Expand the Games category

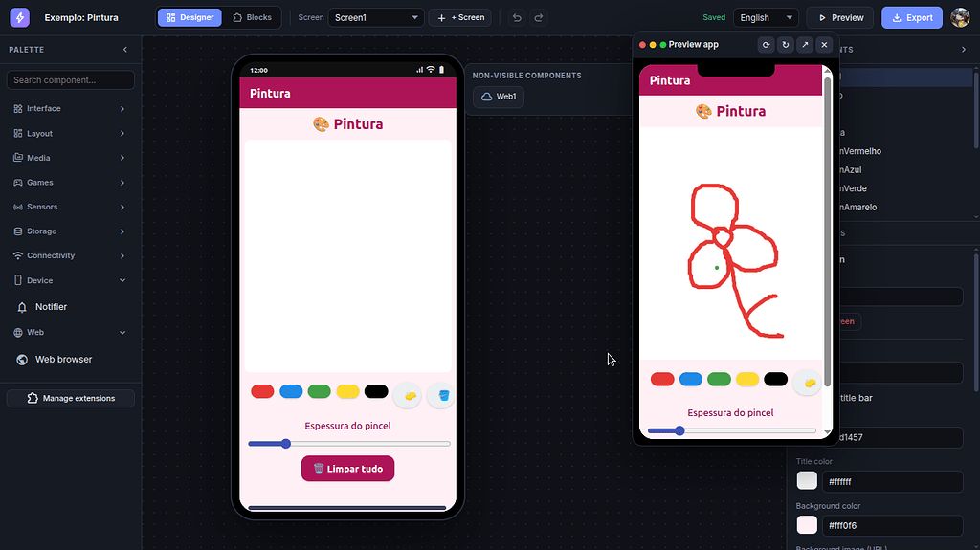click(70, 183)
